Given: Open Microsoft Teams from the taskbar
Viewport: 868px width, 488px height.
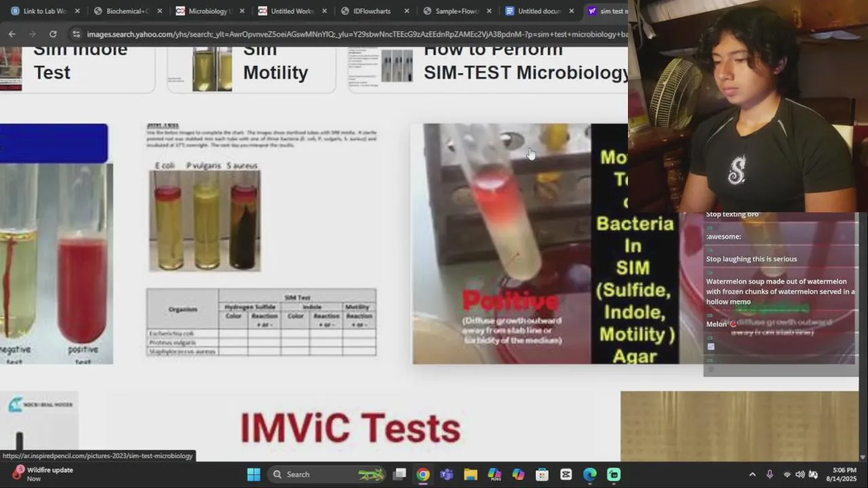Looking at the screenshot, I should pos(447,474).
